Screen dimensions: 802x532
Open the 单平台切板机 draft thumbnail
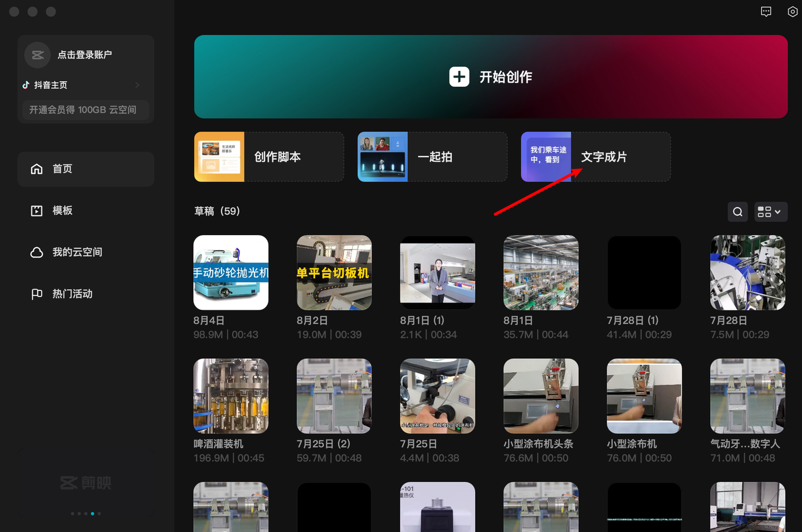[x=334, y=272]
